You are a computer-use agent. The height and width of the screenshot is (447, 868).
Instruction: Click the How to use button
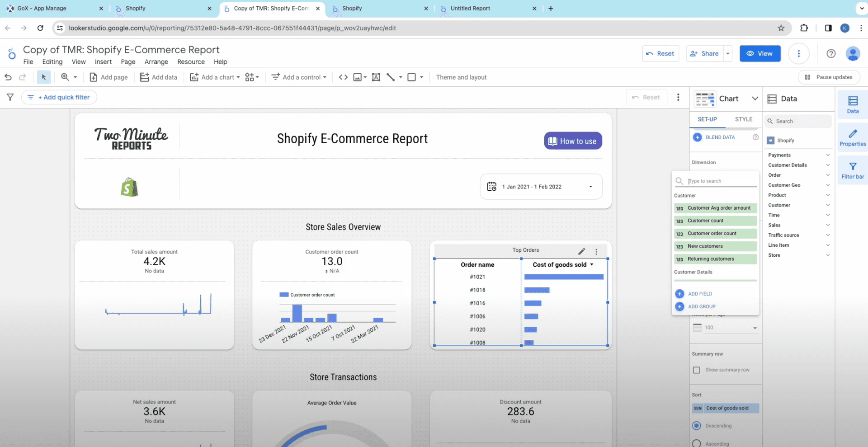pyautogui.click(x=572, y=141)
